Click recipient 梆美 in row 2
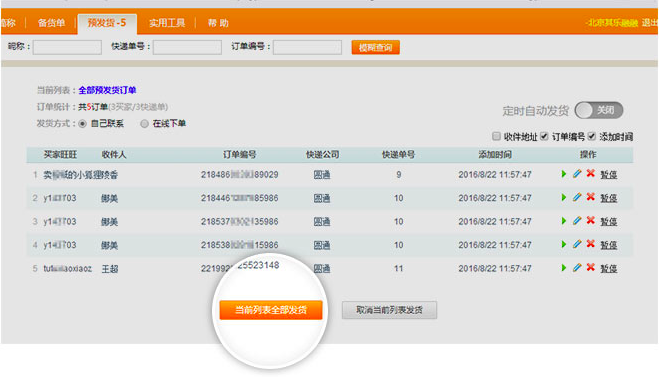The width and height of the screenshot is (659, 377). [x=109, y=198]
